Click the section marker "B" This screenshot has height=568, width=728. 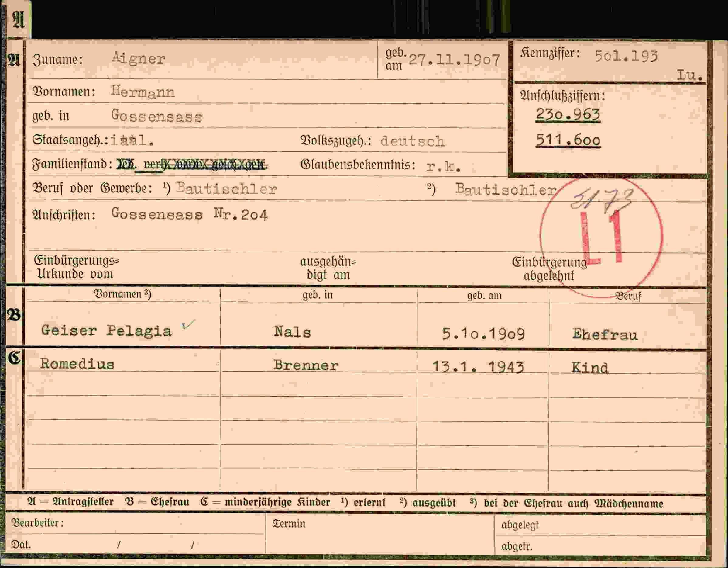click(14, 315)
